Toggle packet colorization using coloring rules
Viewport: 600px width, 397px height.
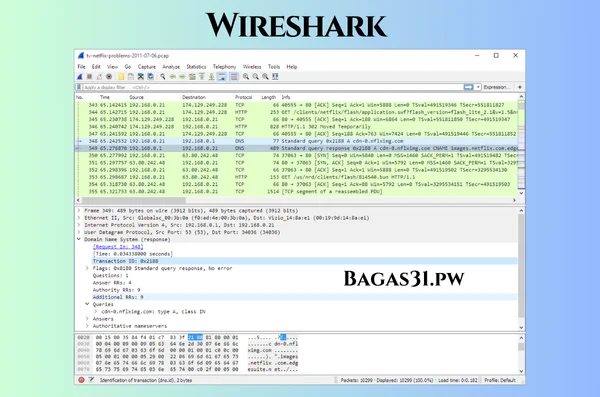234,77
